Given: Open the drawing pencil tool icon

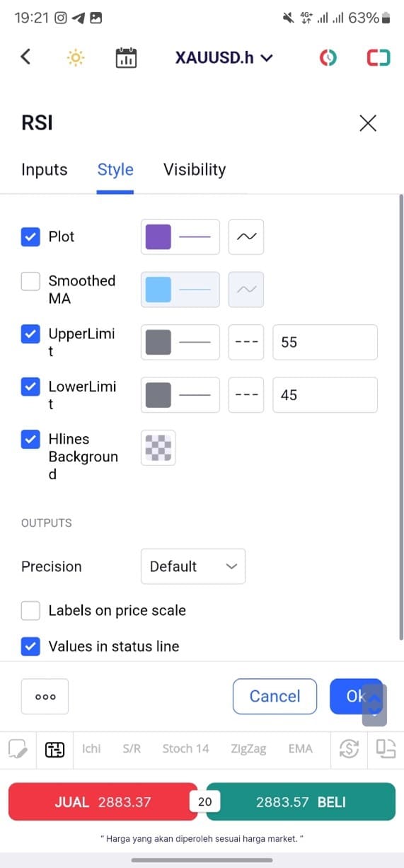Looking at the screenshot, I should pos(17,749).
